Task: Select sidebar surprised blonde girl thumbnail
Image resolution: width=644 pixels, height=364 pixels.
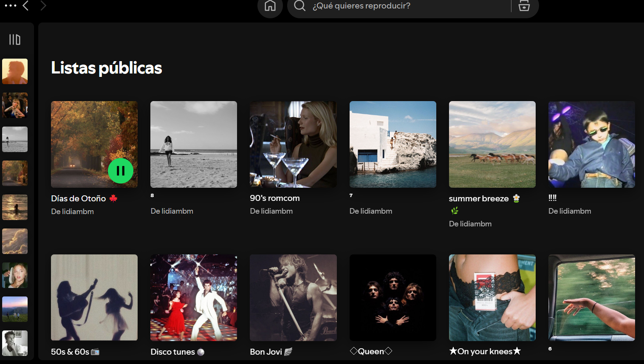Action: [x=15, y=275]
